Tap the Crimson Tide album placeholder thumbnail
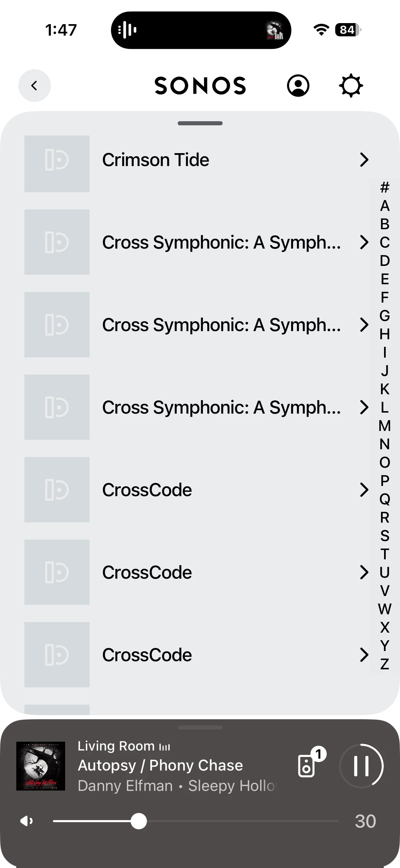 [x=57, y=164]
